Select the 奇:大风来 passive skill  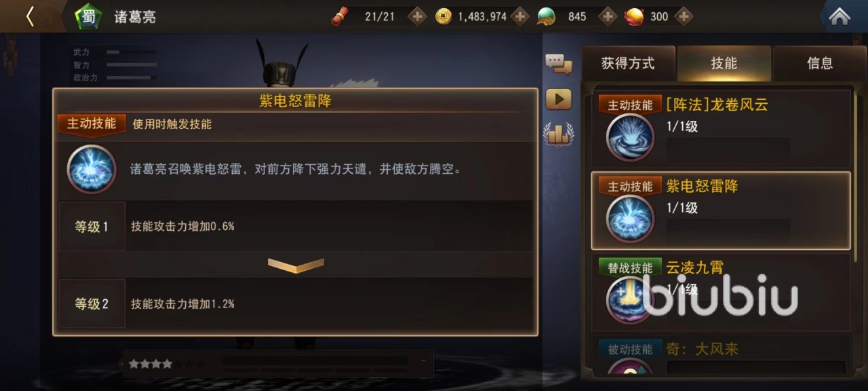pyautogui.click(x=721, y=357)
